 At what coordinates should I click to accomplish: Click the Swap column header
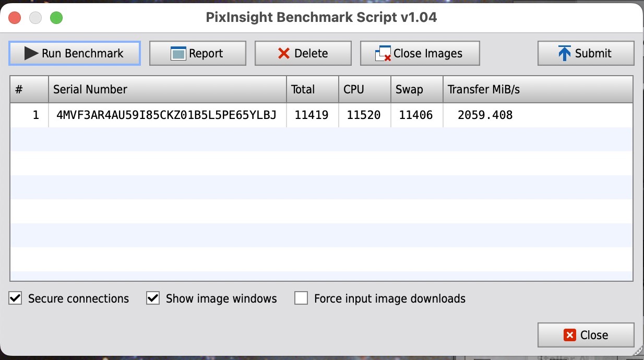(417, 89)
